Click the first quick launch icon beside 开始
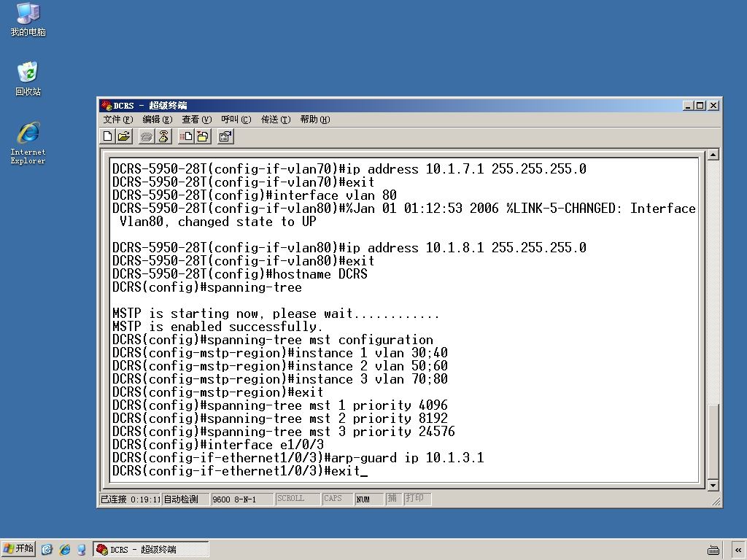 [x=47, y=550]
